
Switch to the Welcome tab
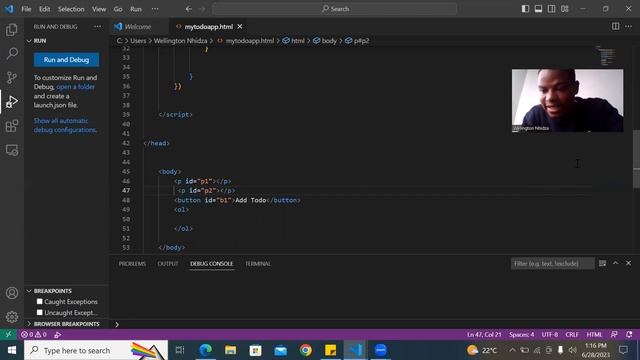tap(138, 27)
